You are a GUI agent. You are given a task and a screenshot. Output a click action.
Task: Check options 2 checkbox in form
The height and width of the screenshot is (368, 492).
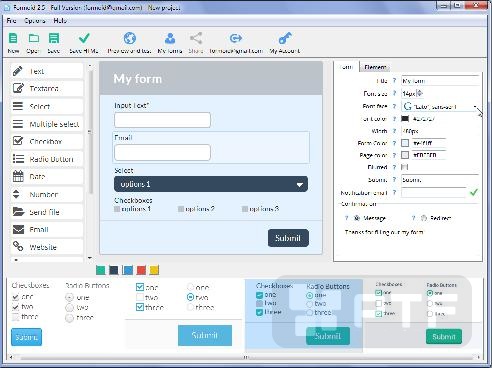point(181,209)
